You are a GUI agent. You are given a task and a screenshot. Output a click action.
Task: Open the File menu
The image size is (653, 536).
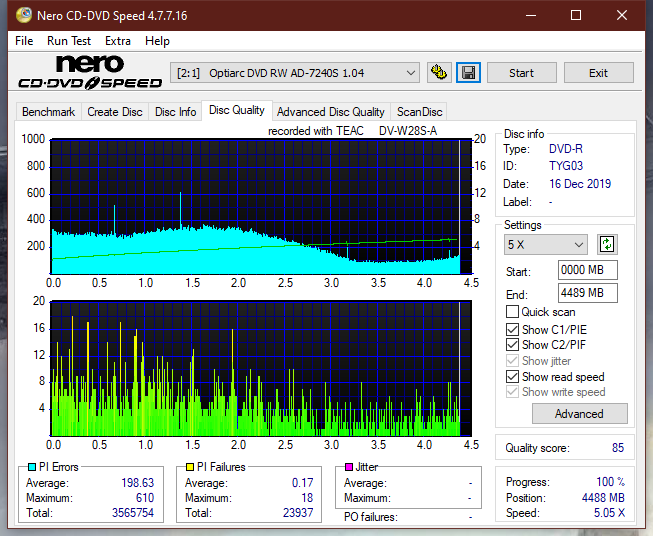click(24, 41)
